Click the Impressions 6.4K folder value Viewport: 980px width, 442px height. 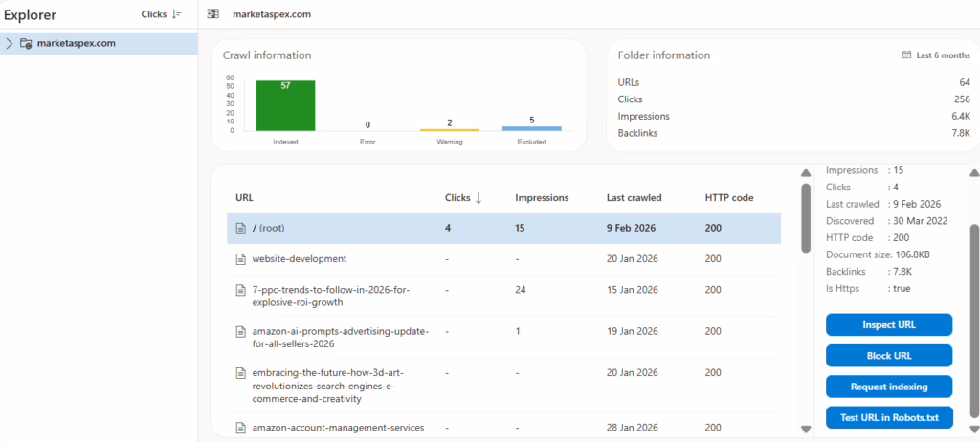coord(961,117)
